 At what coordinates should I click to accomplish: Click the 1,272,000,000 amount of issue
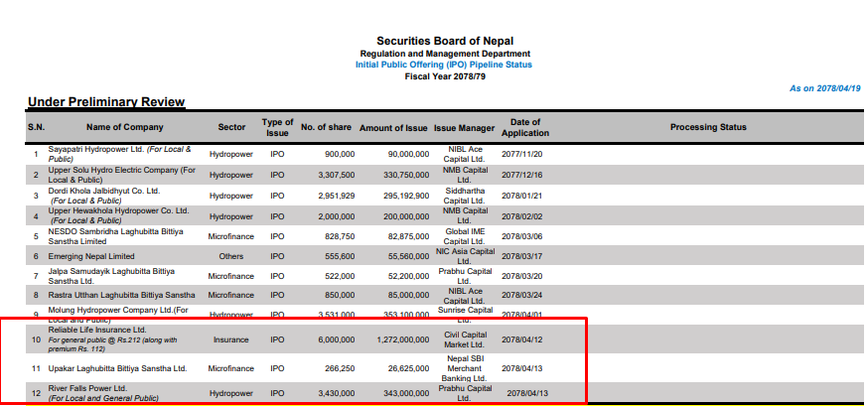click(395, 339)
